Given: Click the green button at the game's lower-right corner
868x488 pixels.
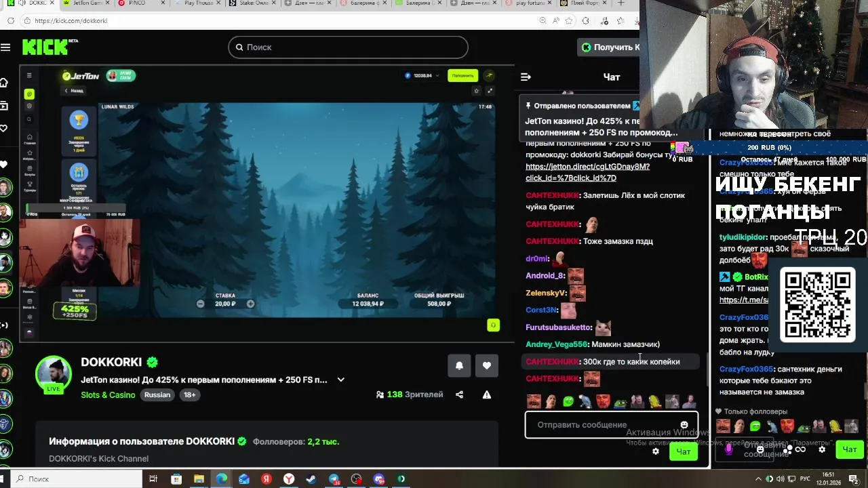Looking at the screenshot, I should click(x=493, y=325).
